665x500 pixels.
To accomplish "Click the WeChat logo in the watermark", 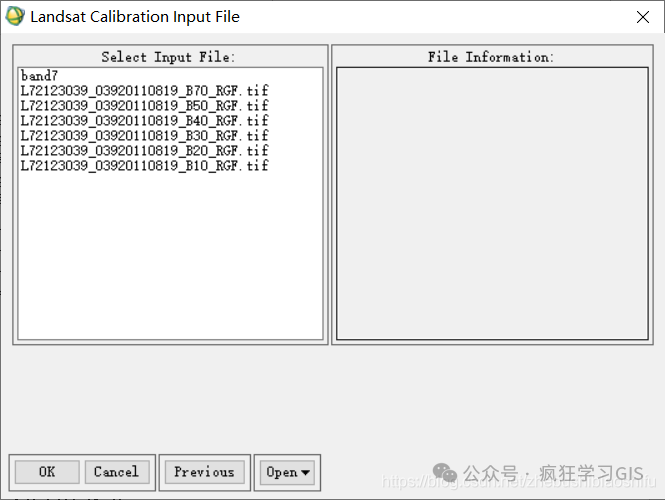I will point(444,472).
